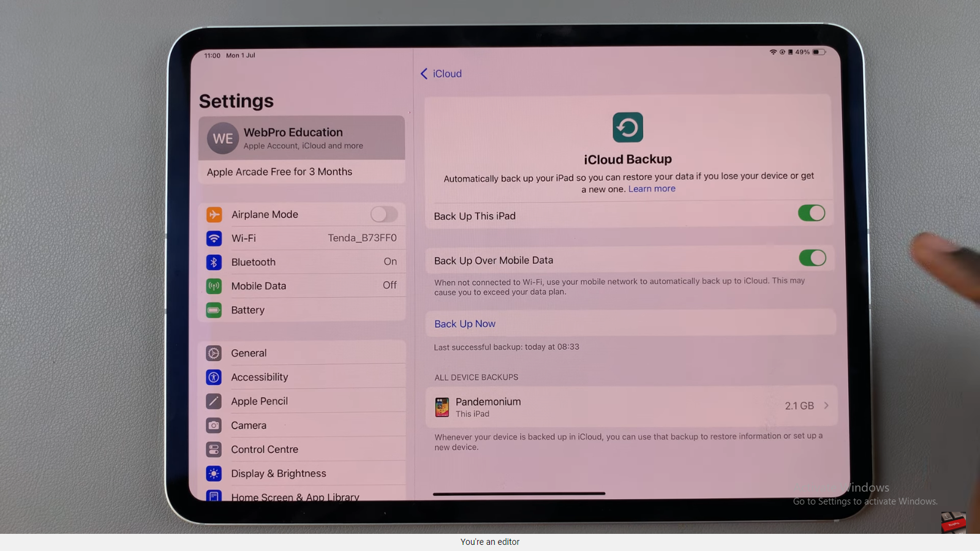The width and height of the screenshot is (980, 551).
Task: Open the Pandemonium backup row
Action: click(631, 406)
